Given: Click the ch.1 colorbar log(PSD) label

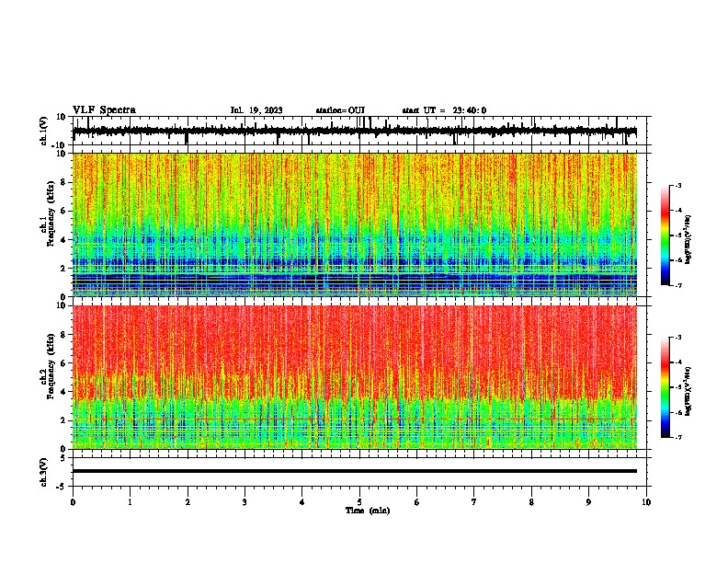Looking at the screenshot, I should [688, 239].
